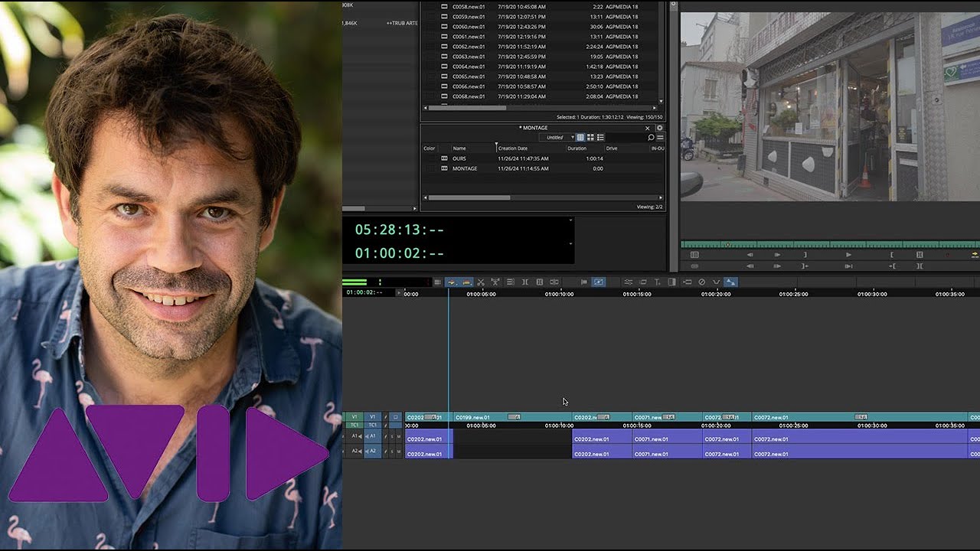The image size is (980, 551).
Task: Click the scissors icon in timeline toolbar
Action: pos(481,282)
